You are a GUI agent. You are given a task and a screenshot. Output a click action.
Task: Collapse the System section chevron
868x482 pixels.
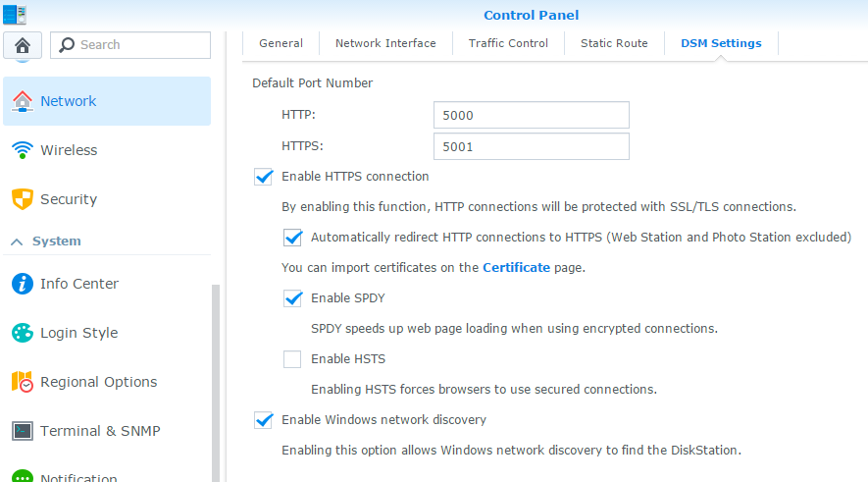[x=17, y=241]
